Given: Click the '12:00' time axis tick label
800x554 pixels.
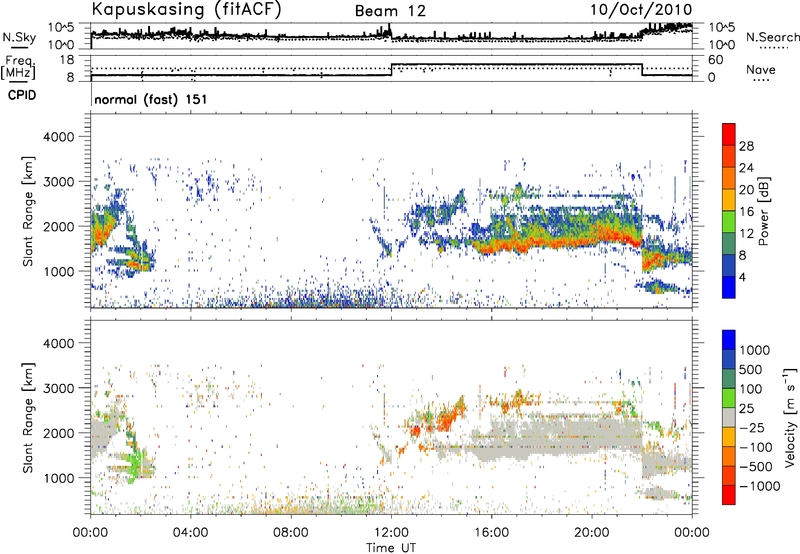Looking at the screenshot, I should (x=391, y=533).
